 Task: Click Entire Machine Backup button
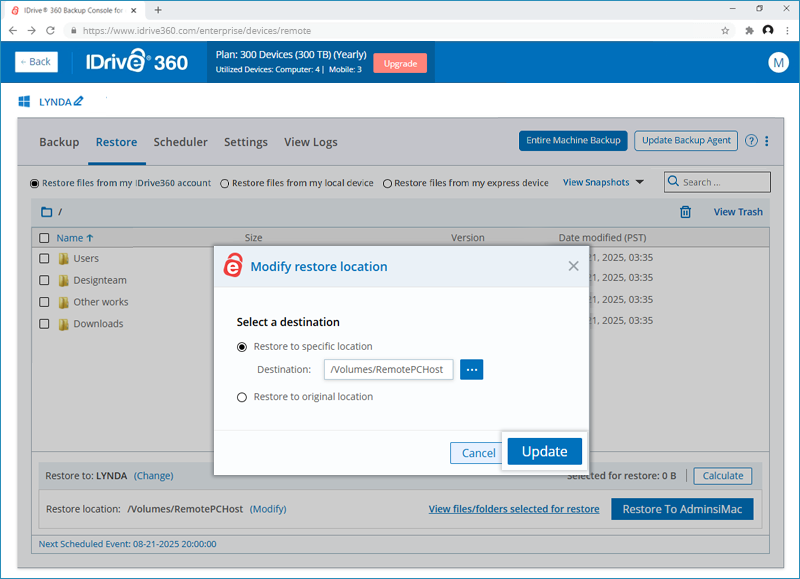click(x=573, y=141)
